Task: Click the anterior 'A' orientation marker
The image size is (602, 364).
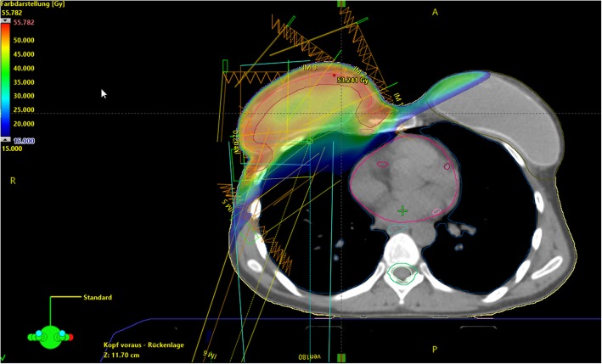Action: click(x=435, y=12)
